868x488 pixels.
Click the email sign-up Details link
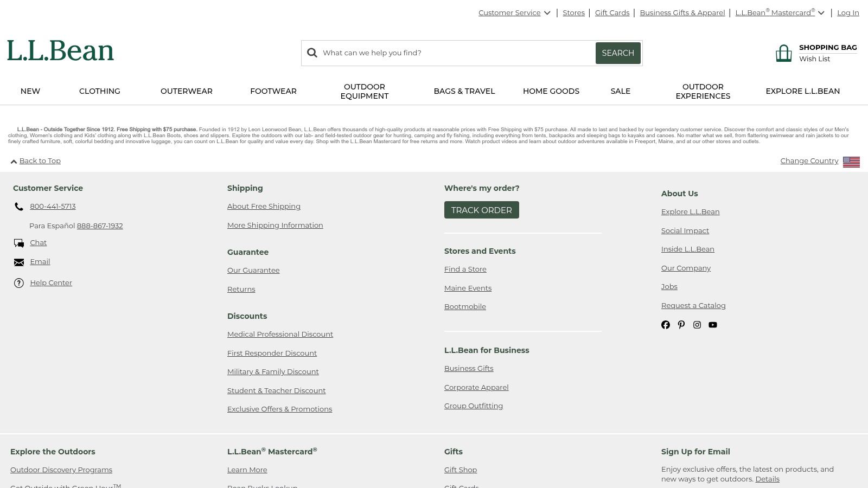pos(767,479)
